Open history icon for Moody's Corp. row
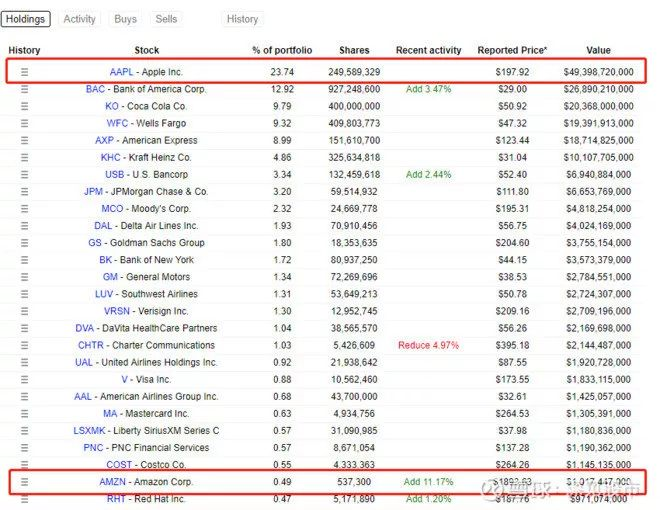The image size is (660, 510). (24, 209)
